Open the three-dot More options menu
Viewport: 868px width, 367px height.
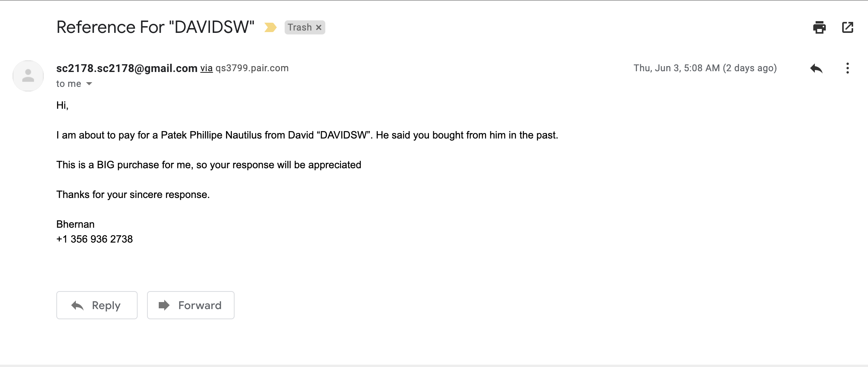coord(847,68)
